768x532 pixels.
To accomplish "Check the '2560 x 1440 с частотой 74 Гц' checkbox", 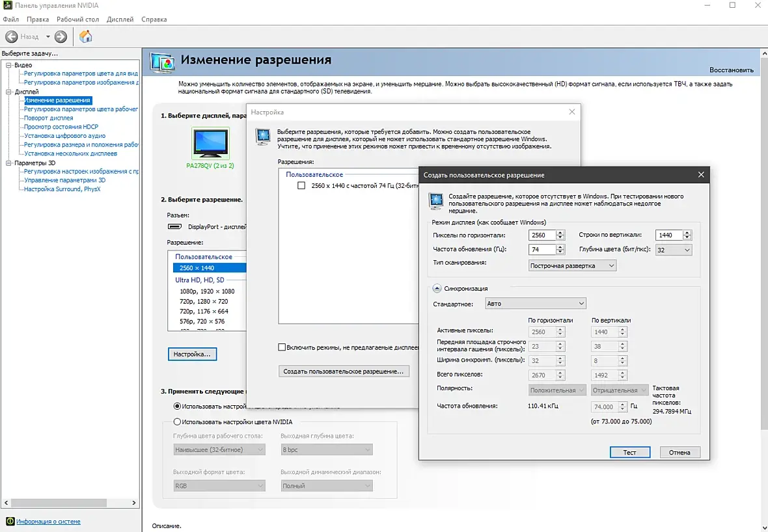I will tap(301, 185).
